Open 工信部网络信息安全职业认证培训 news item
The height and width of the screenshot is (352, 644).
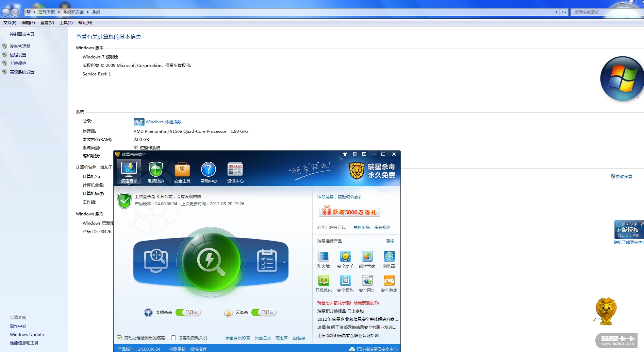pyautogui.click(x=348, y=336)
